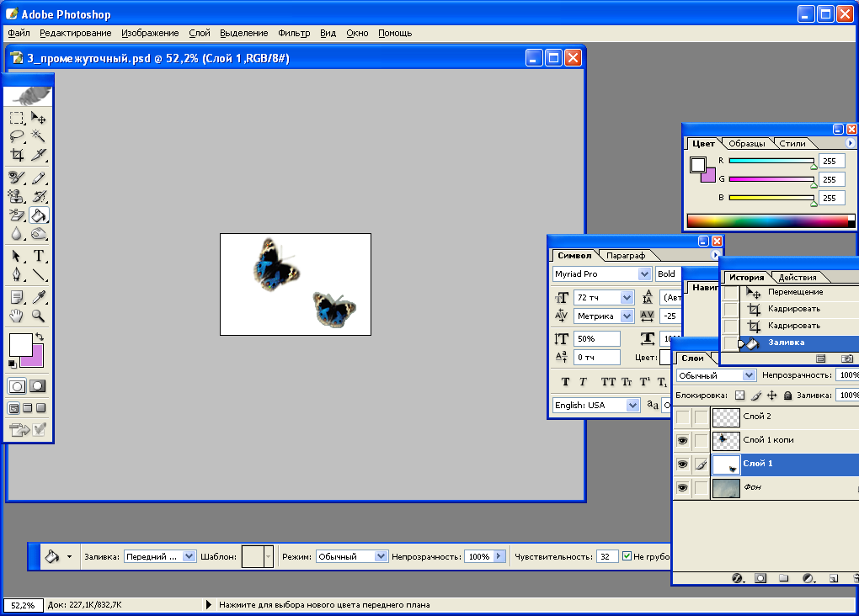
Task: Select the Crop tool
Action: [x=17, y=155]
